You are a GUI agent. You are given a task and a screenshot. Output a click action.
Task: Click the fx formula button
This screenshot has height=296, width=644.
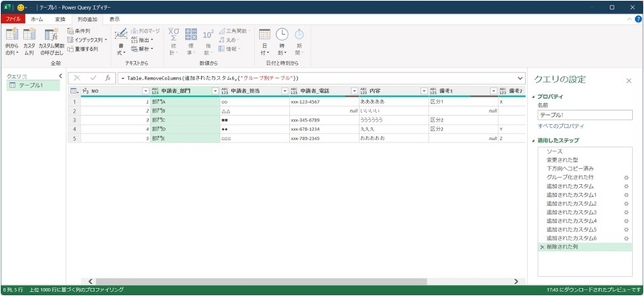click(x=108, y=78)
